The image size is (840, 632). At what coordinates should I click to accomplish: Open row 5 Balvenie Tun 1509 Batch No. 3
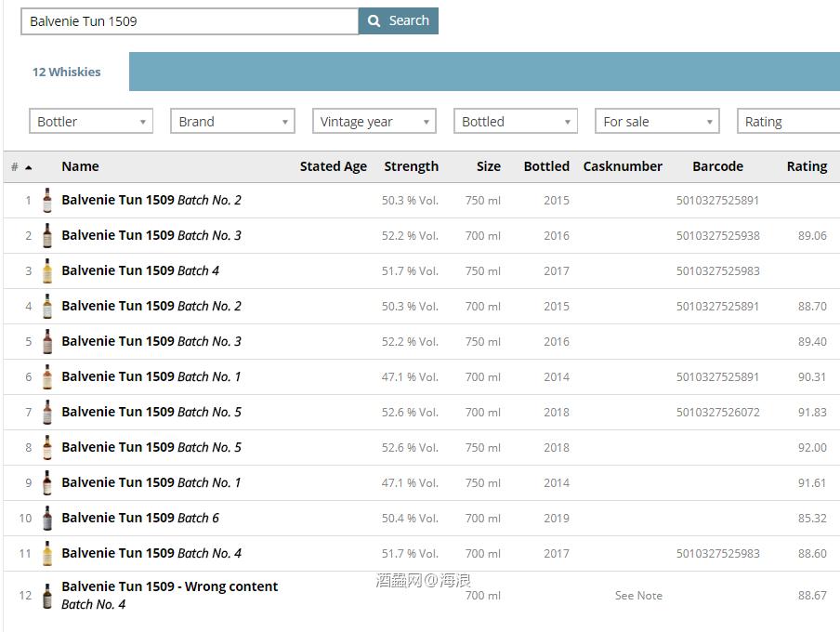point(151,341)
